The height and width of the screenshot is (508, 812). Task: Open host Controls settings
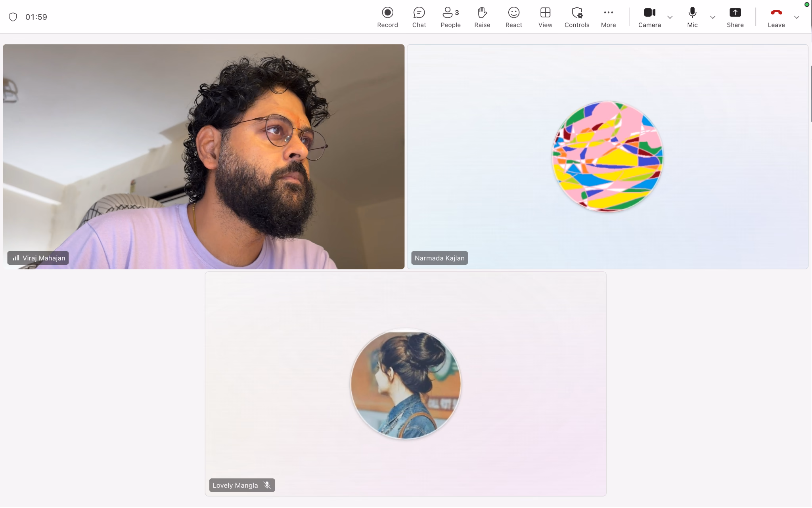576,17
